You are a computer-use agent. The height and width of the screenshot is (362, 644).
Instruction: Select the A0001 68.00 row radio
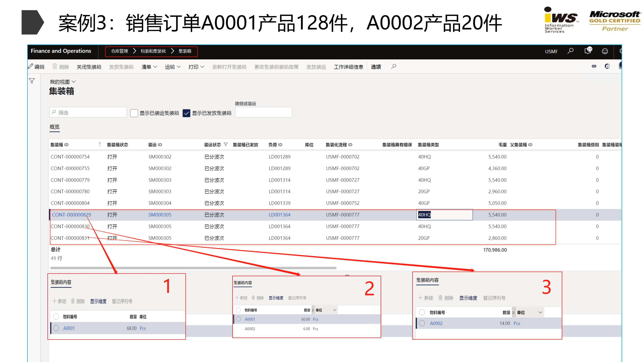point(56,328)
